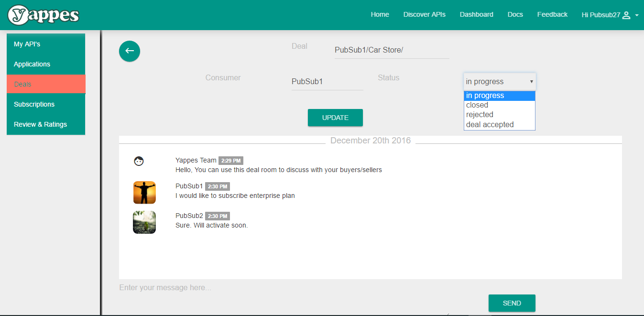This screenshot has width=644, height=316.
Task: Click 'PubSub2' sender name in chat
Action: pyautogui.click(x=189, y=216)
